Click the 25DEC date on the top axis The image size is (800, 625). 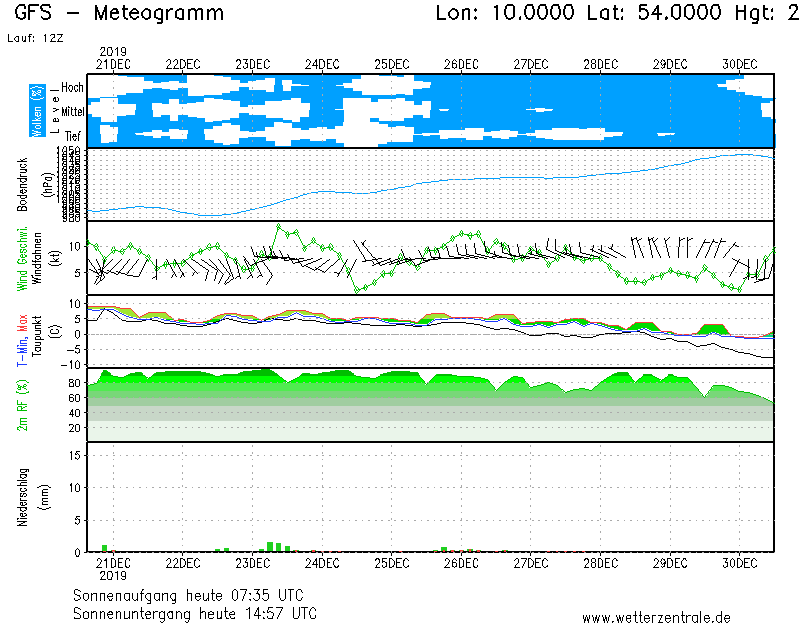click(x=391, y=64)
